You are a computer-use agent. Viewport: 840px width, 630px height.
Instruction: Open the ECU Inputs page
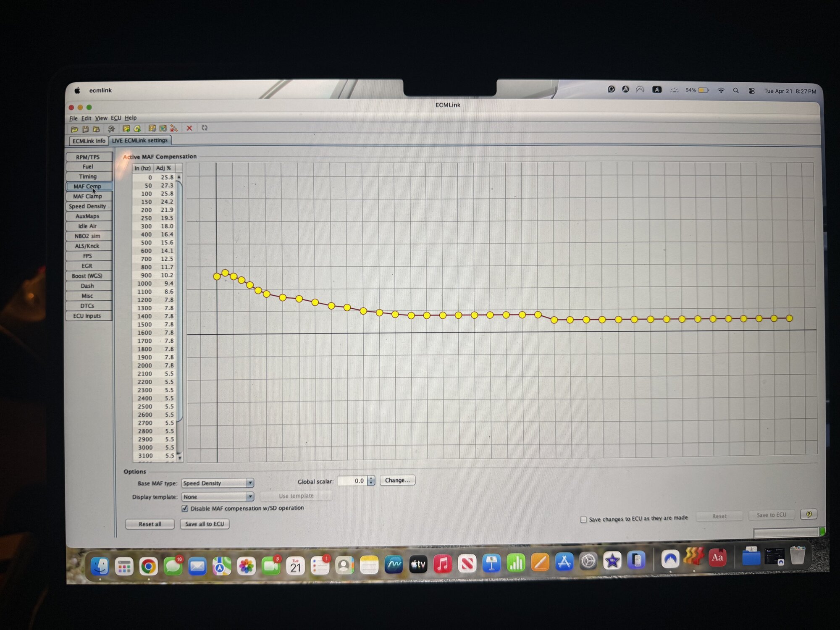click(88, 316)
